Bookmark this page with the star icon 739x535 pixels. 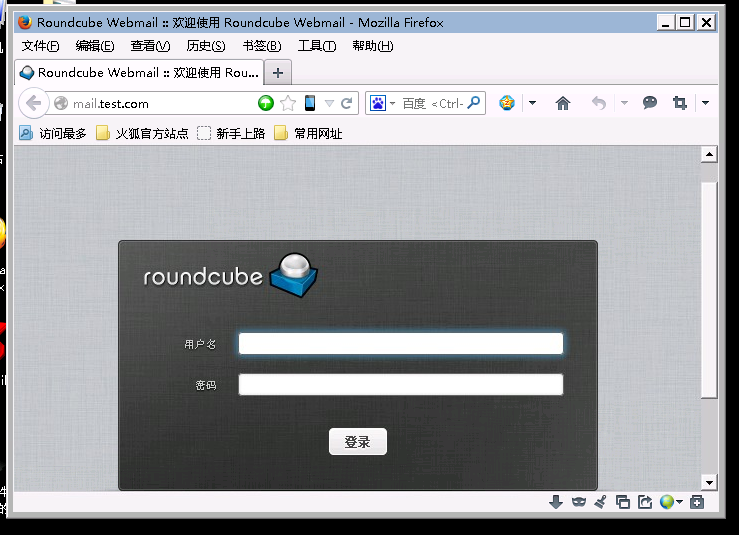pos(288,103)
